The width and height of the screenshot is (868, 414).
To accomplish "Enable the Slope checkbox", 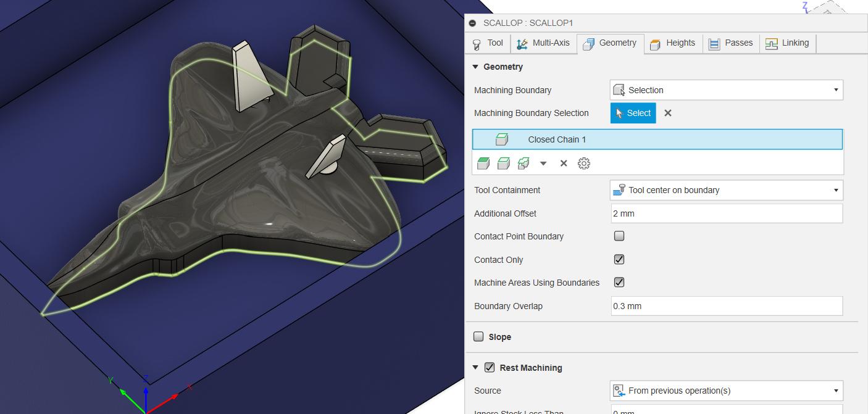I will click(478, 337).
